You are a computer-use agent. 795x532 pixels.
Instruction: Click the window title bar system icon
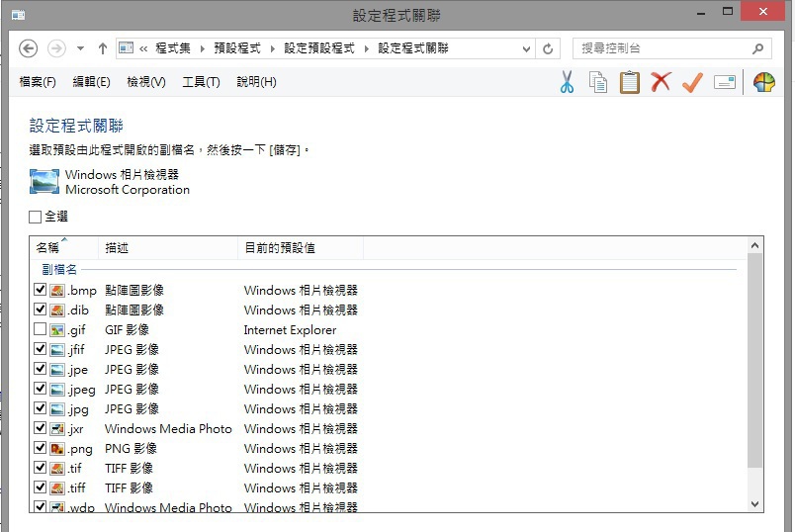18,15
